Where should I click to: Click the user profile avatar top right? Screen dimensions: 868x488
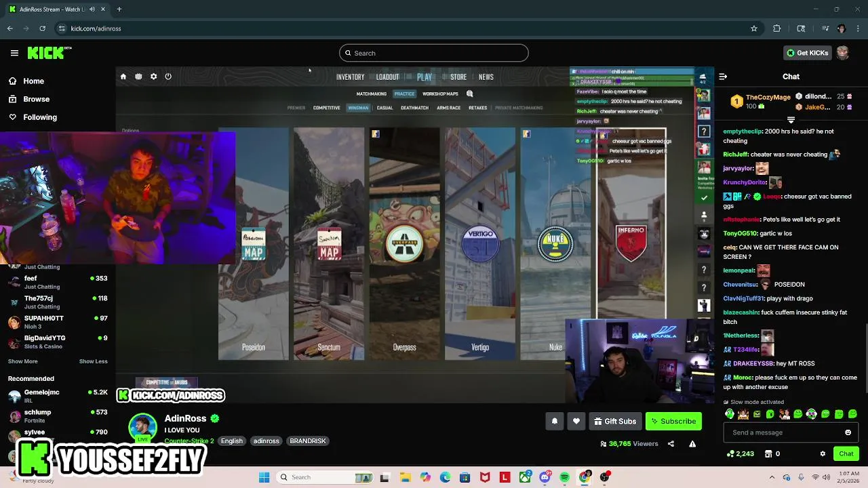point(842,53)
